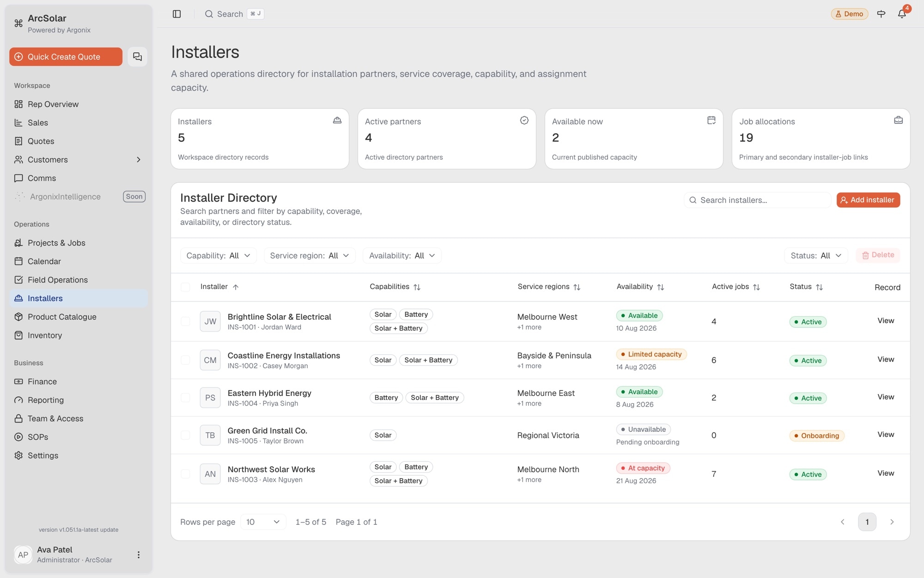924x578 pixels.
Task: Check the Brightline Solar & Electrical row
Action: click(x=185, y=321)
